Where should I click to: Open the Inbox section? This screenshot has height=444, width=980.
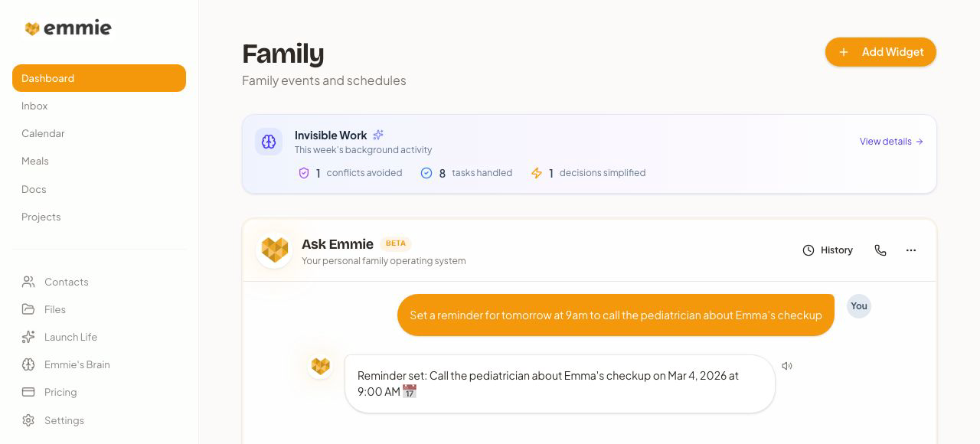click(x=34, y=106)
